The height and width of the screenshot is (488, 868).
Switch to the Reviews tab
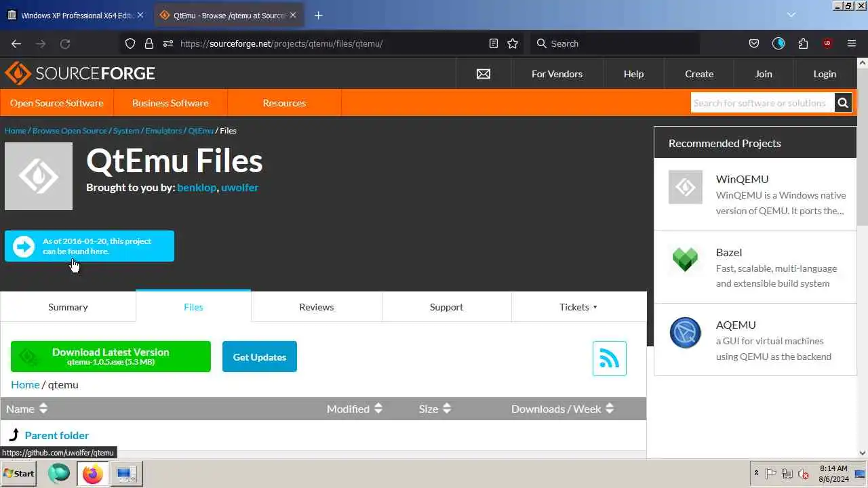317,307
